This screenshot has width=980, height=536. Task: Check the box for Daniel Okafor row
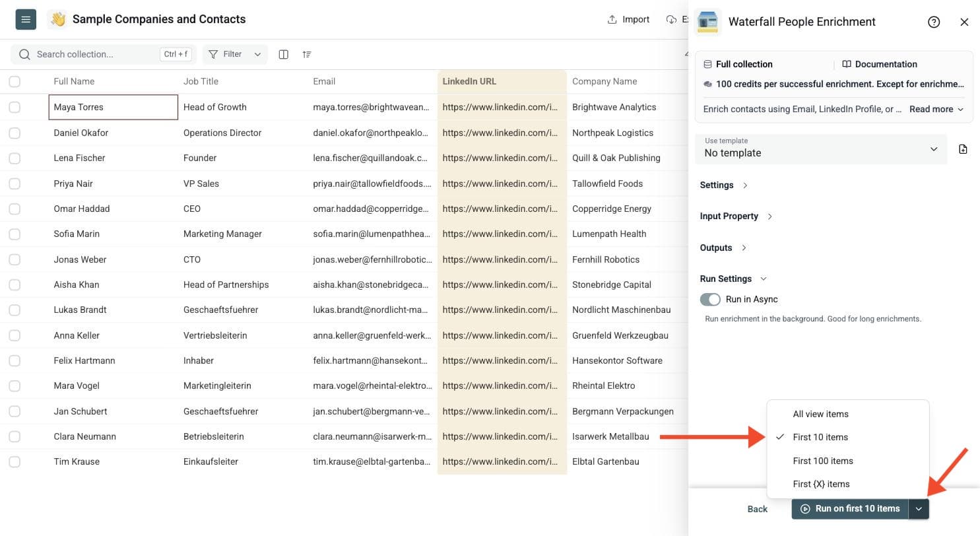point(15,133)
